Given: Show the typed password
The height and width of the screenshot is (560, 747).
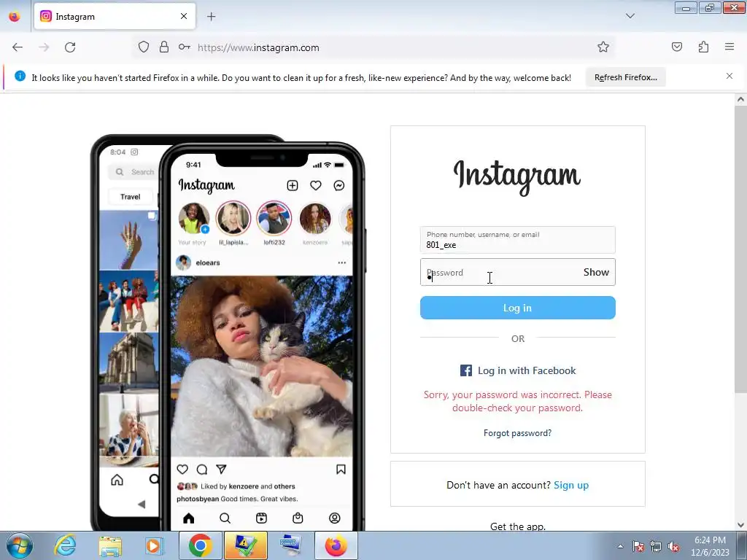Looking at the screenshot, I should (x=596, y=272).
